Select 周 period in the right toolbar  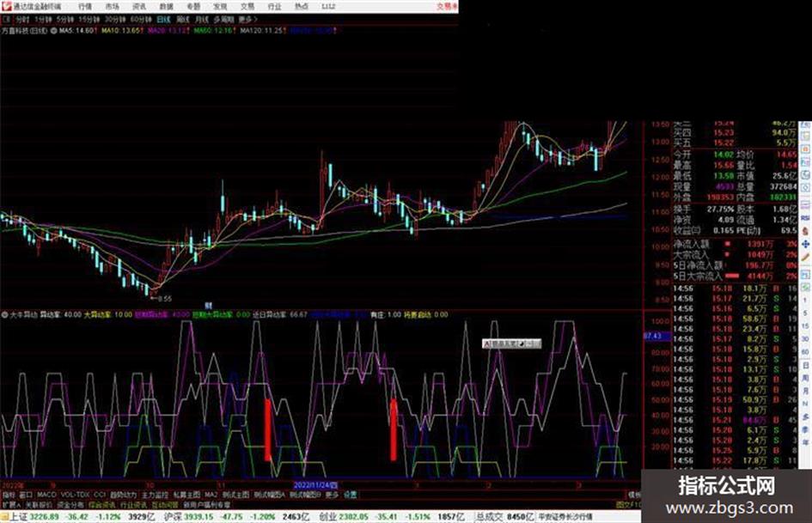pos(806,378)
